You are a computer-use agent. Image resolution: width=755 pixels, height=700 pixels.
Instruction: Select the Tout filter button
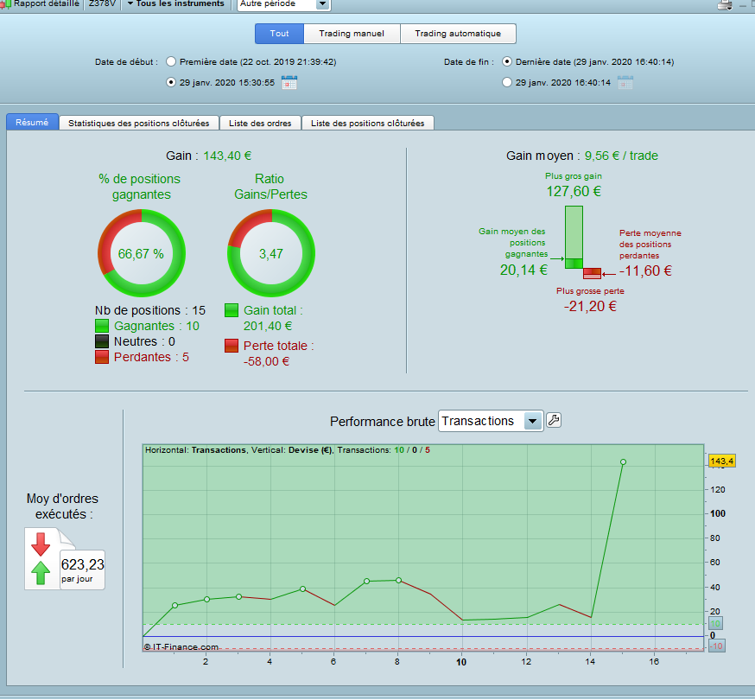[x=279, y=34]
